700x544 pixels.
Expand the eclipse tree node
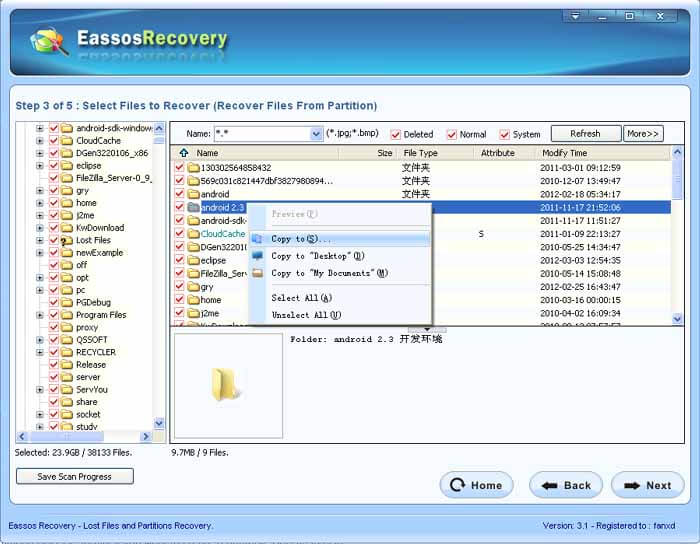tap(40, 166)
